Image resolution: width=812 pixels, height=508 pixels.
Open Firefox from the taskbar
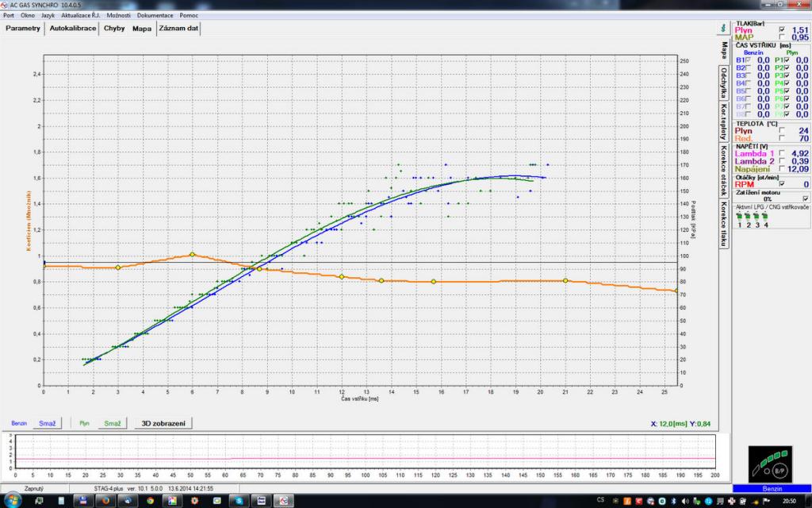105,501
